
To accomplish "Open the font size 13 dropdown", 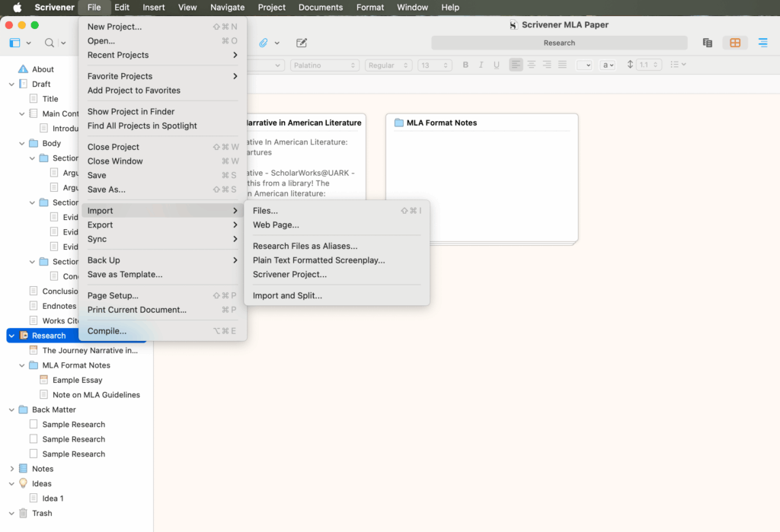I will (x=434, y=65).
